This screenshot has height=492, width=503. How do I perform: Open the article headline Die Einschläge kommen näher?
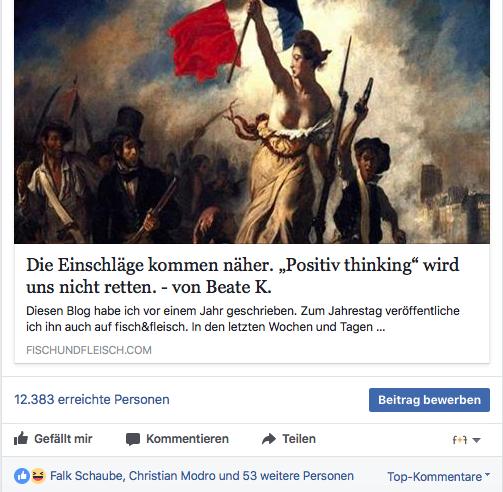[x=243, y=276]
